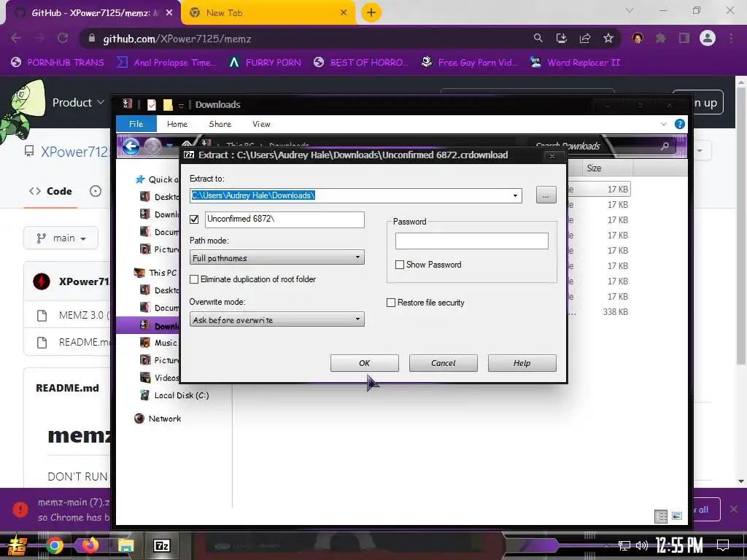
Task: Click the github.com address bar
Action: pos(305,39)
